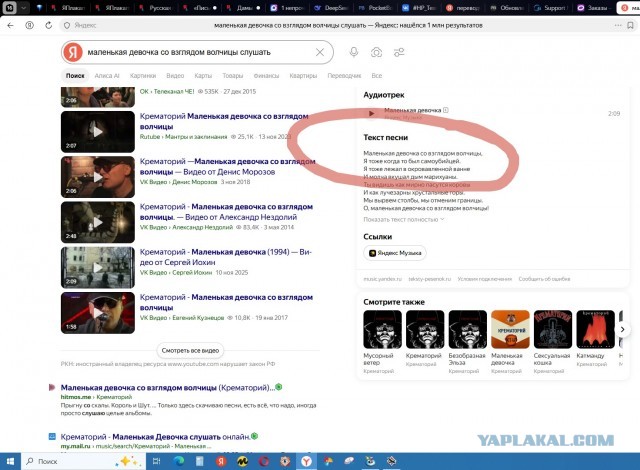Open the my.mail.ru Маленькая Девочка слушать онлайн result
The width and height of the screenshot is (640, 470).
[156, 437]
